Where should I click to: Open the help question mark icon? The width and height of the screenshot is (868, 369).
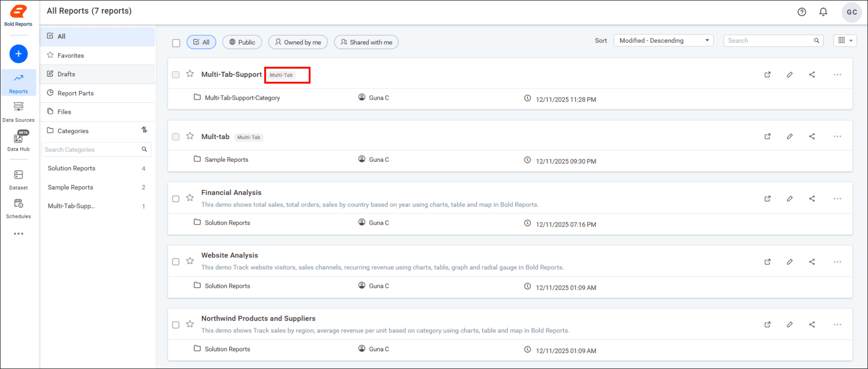802,12
